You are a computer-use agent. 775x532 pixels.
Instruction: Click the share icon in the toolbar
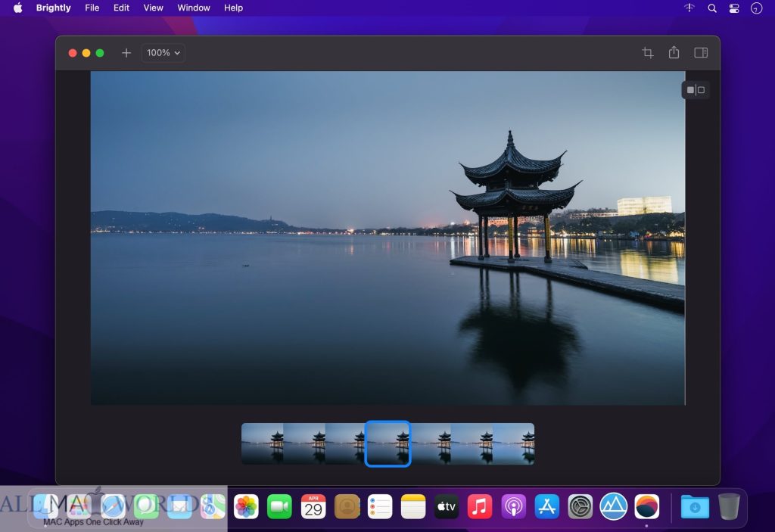[x=674, y=52]
